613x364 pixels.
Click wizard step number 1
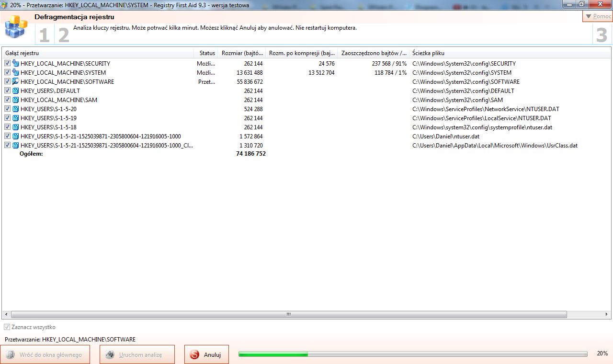click(44, 35)
